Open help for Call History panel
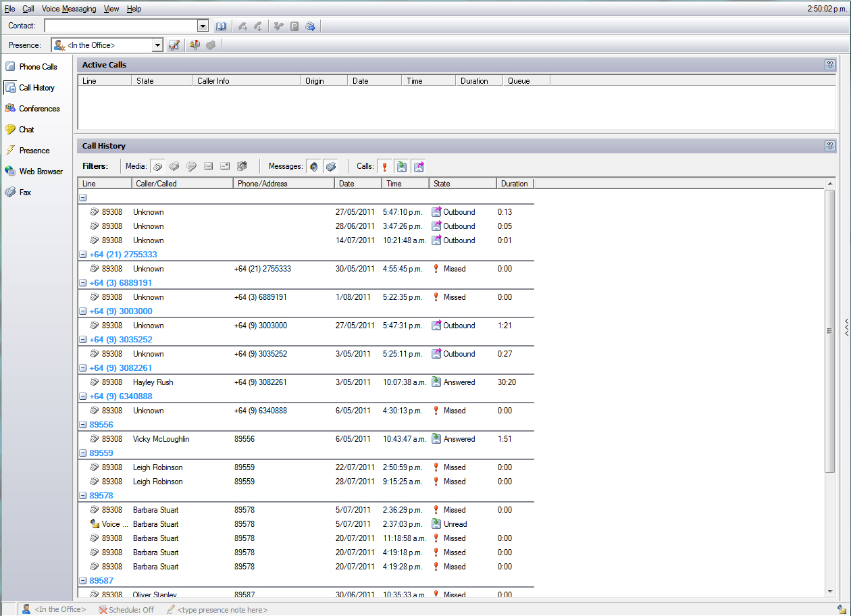851x616 pixels. coord(830,146)
